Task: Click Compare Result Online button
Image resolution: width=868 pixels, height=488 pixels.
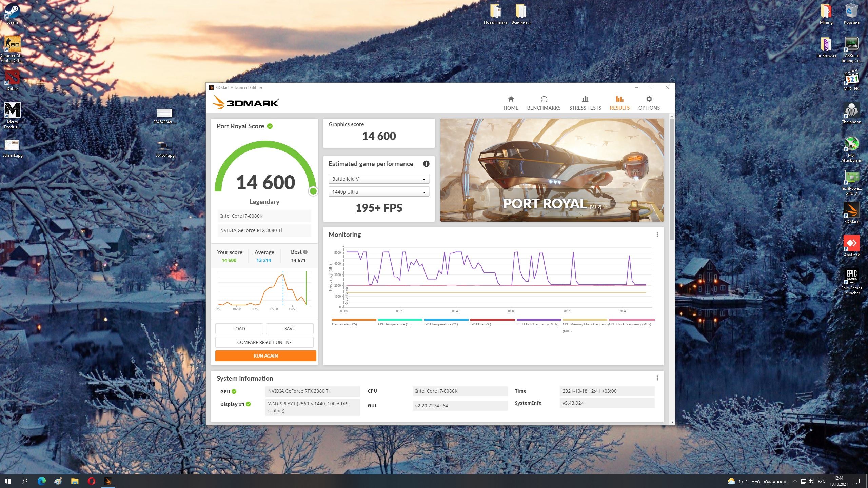Action: click(x=264, y=342)
